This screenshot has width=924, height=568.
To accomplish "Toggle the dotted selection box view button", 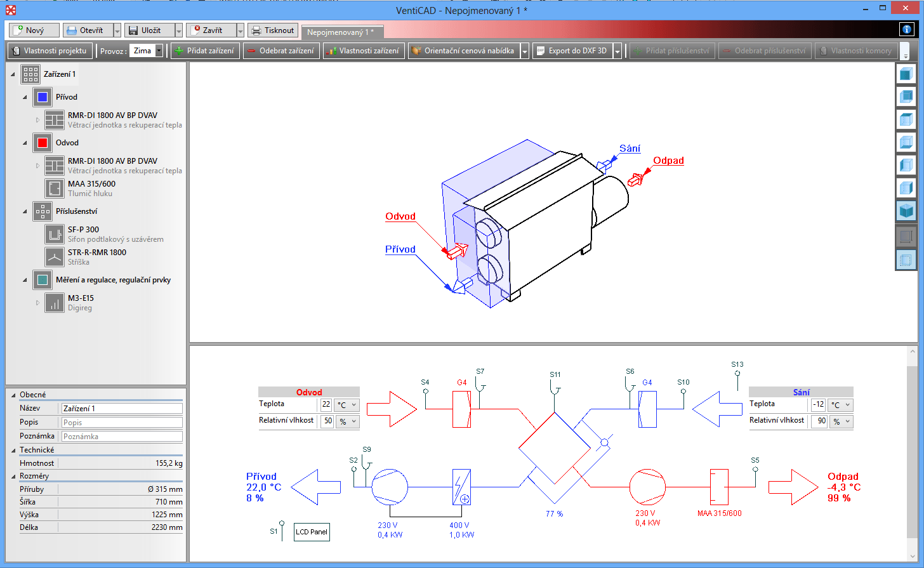I will [906, 260].
